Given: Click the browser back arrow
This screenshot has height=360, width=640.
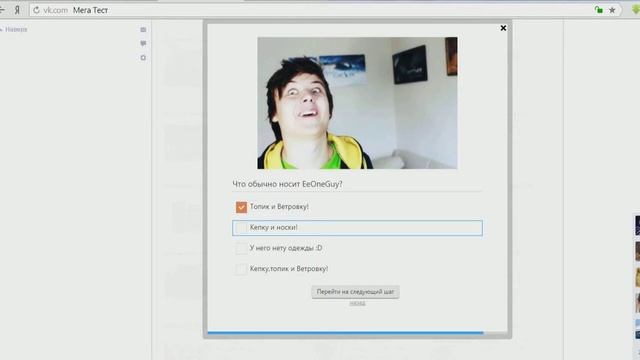Looking at the screenshot, I should pos(2,10).
